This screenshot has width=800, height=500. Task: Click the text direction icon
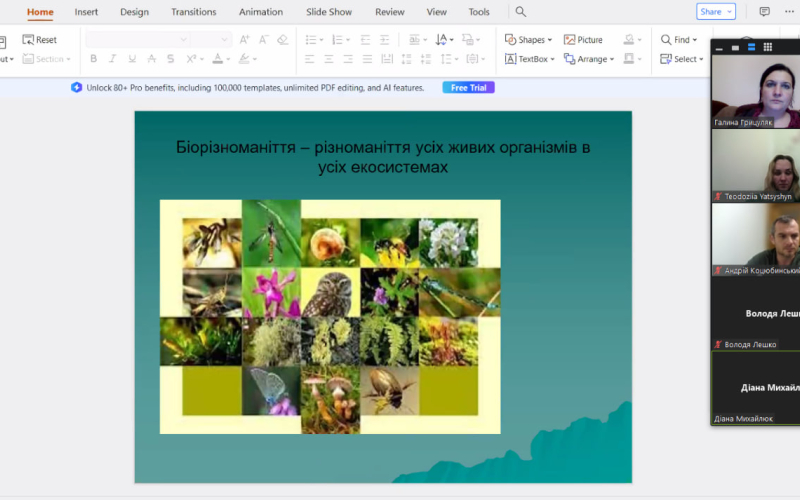tap(414, 39)
